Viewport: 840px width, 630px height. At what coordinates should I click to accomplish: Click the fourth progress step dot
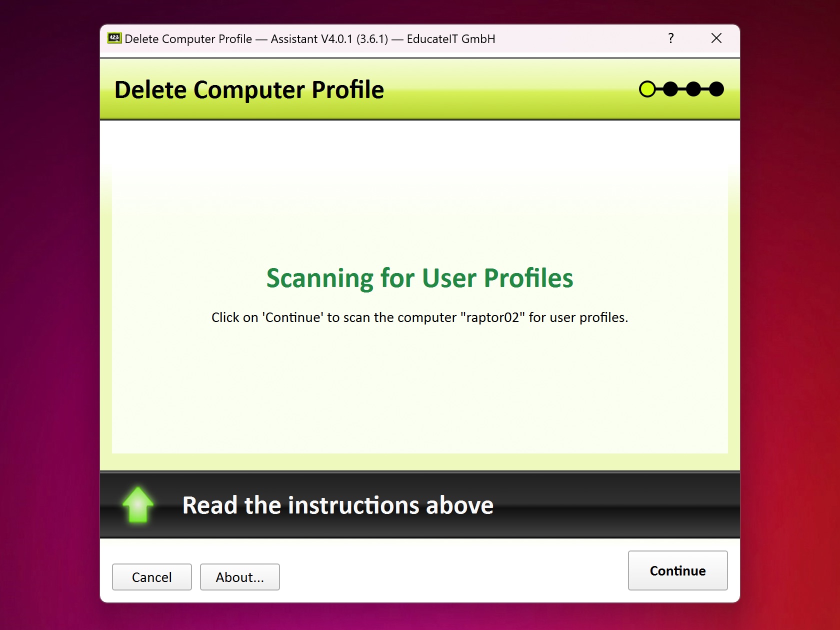[x=716, y=89]
